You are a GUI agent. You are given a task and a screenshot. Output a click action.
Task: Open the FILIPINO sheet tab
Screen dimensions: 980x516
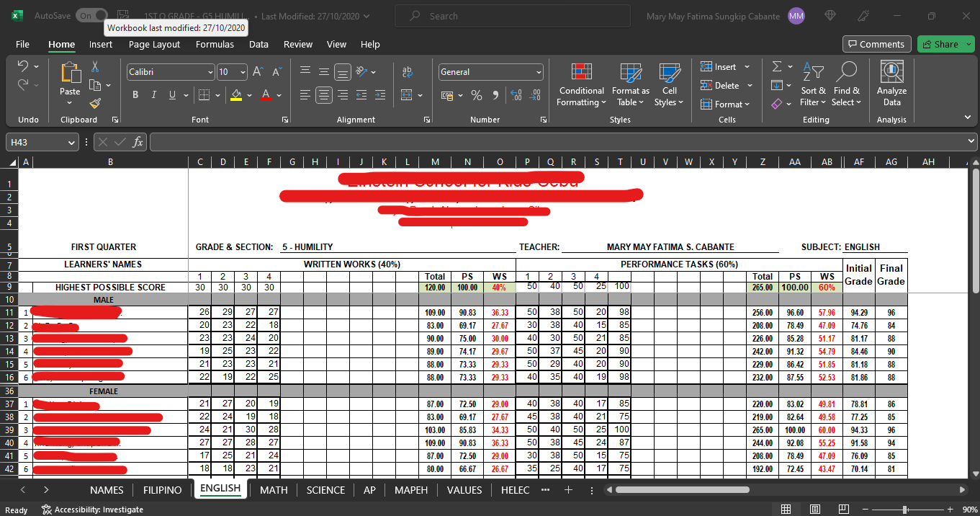point(162,490)
